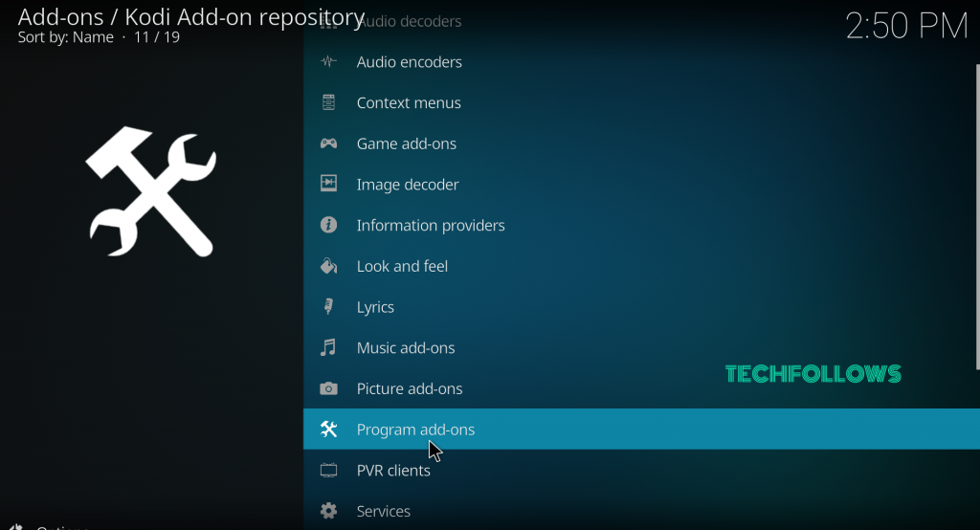Click the Add-ons / Kodi Add-on repository title
The image size is (980, 530).
tap(191, 17)
